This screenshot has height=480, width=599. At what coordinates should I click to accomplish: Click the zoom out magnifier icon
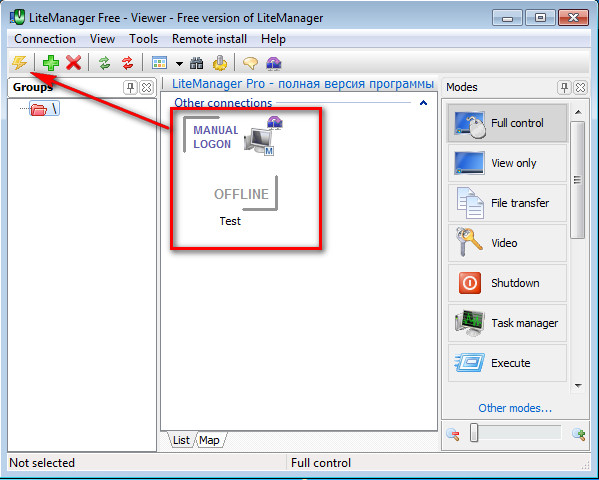click(x=453, y=434)
